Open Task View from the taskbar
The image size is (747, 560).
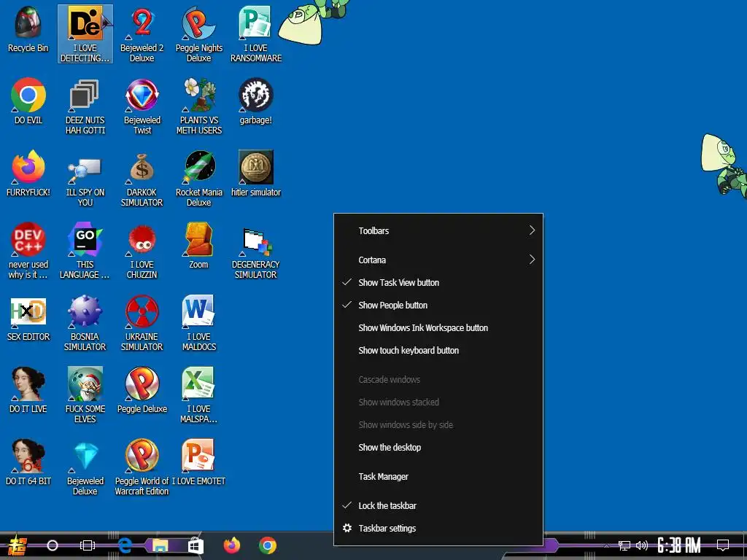(88, 545)
